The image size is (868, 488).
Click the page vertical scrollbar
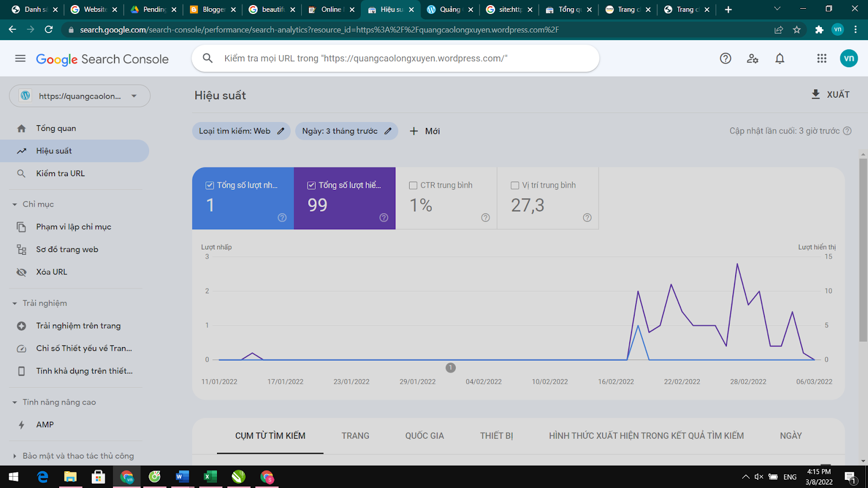coord(863,249)
